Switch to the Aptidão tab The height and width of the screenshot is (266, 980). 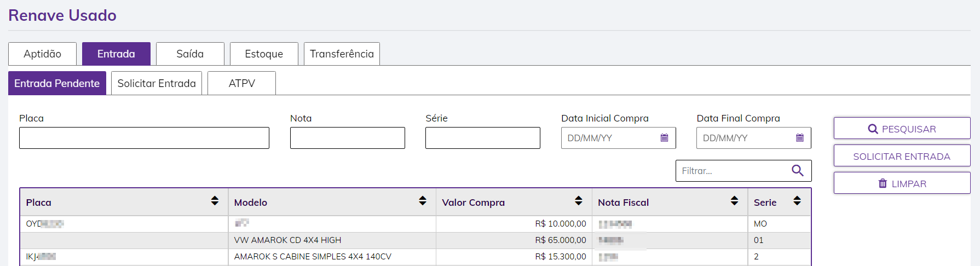coord(42,54)
